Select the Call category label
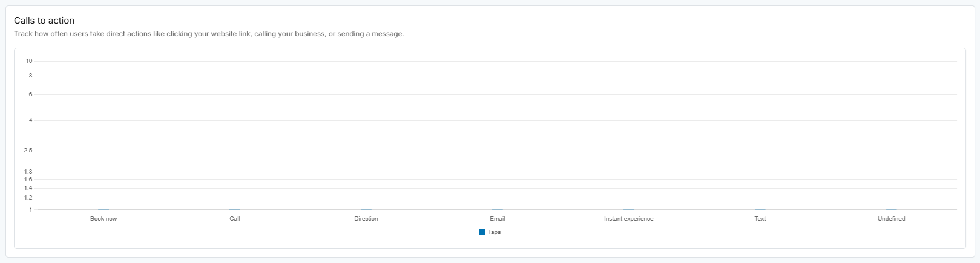The width and height of the screenshot is (980, 263). click(x=235, y=219)
